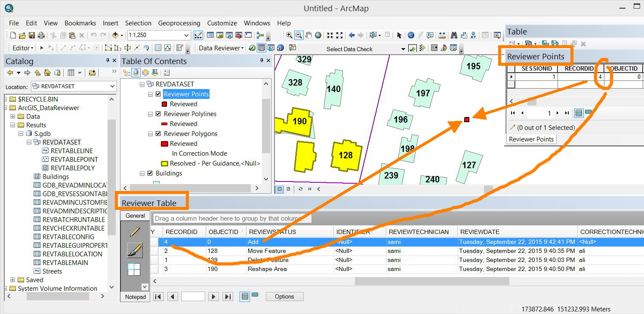
Task: Click the Reviewer Table button
Action: tap(261, 48)
